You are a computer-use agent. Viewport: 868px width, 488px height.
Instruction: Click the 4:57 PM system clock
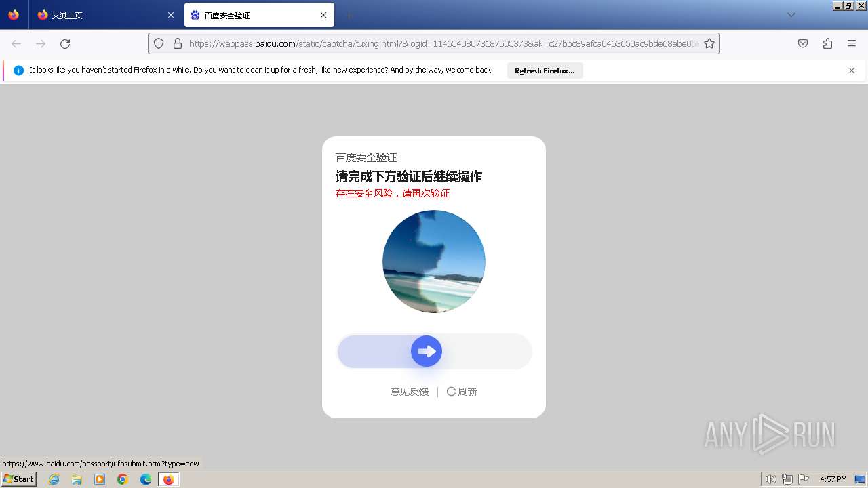pyautogui.click(x=833, y=479)
